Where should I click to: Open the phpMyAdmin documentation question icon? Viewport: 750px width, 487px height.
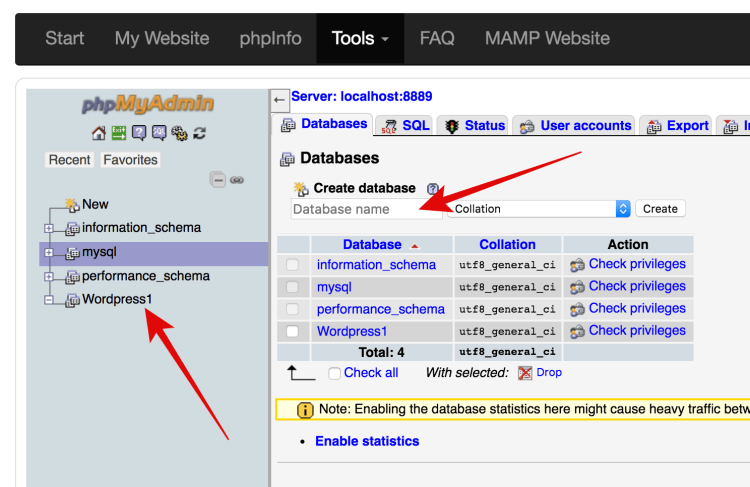click(139, 133)
